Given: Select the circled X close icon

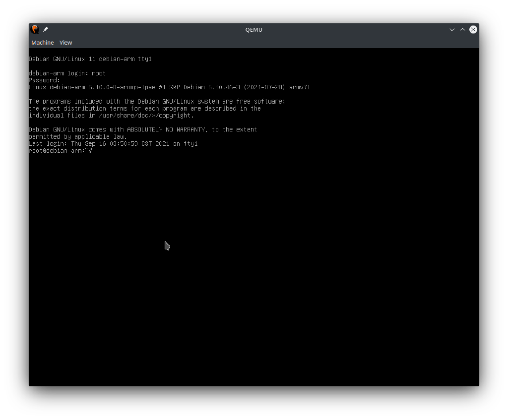Looking at the screenshot, I should 473,29.
